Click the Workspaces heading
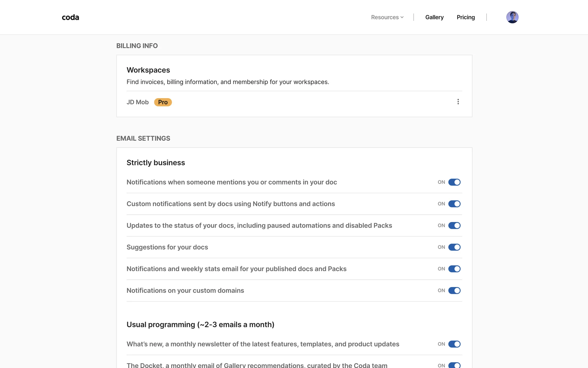The height and width of the screenshot is (368, 588). (148, 70)
